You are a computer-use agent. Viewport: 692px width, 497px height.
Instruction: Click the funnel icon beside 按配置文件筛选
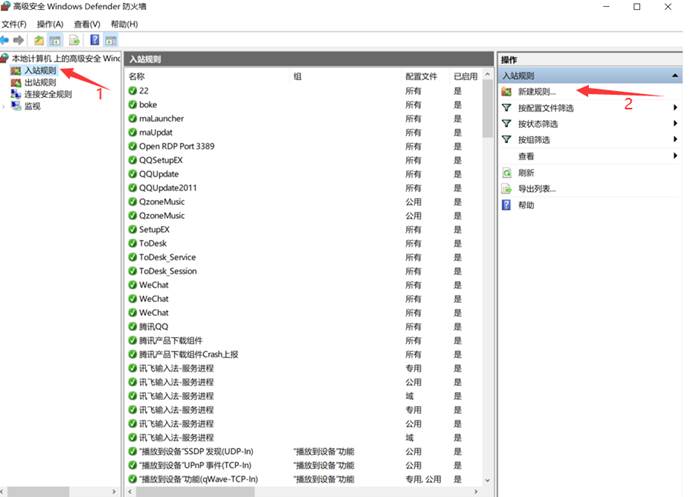507,108
